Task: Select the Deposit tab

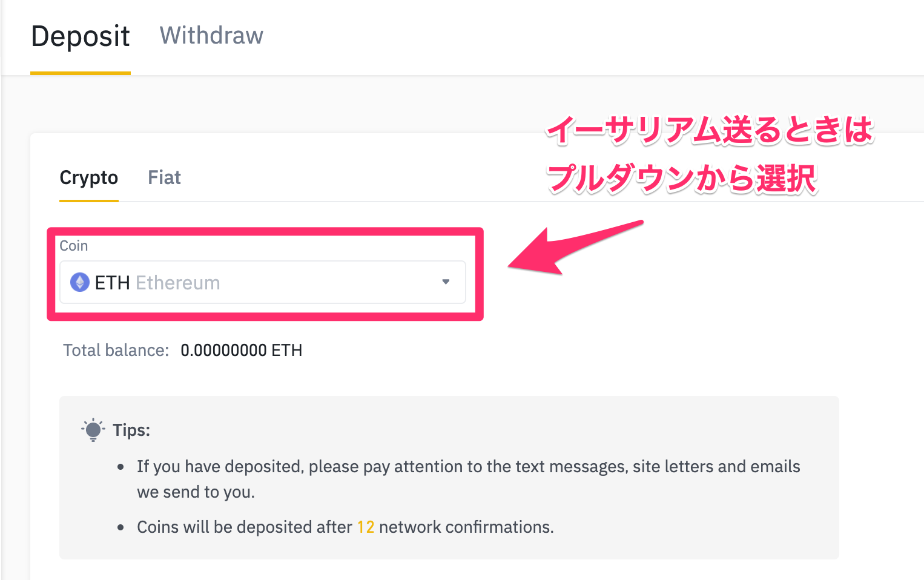Action: 81,36
